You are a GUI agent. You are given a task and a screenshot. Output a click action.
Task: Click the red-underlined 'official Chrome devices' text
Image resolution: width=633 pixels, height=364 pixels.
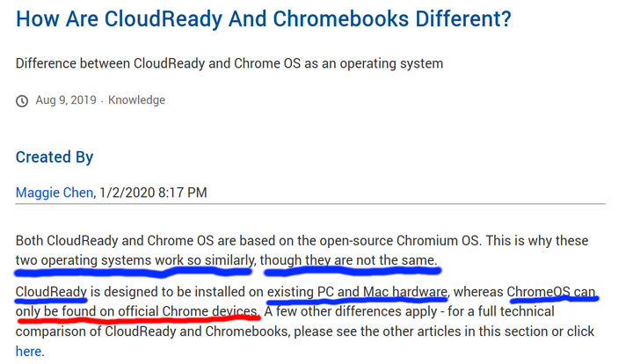point(188,311)
